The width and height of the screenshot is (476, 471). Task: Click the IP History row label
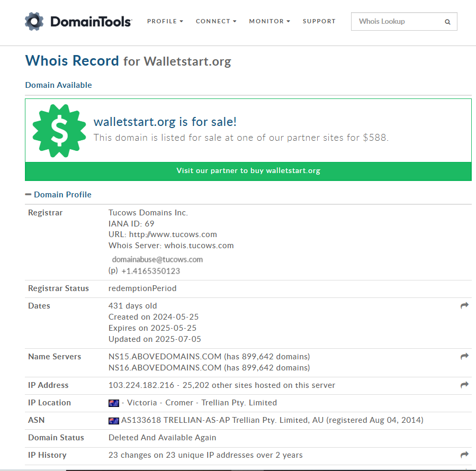click(47, 455)
